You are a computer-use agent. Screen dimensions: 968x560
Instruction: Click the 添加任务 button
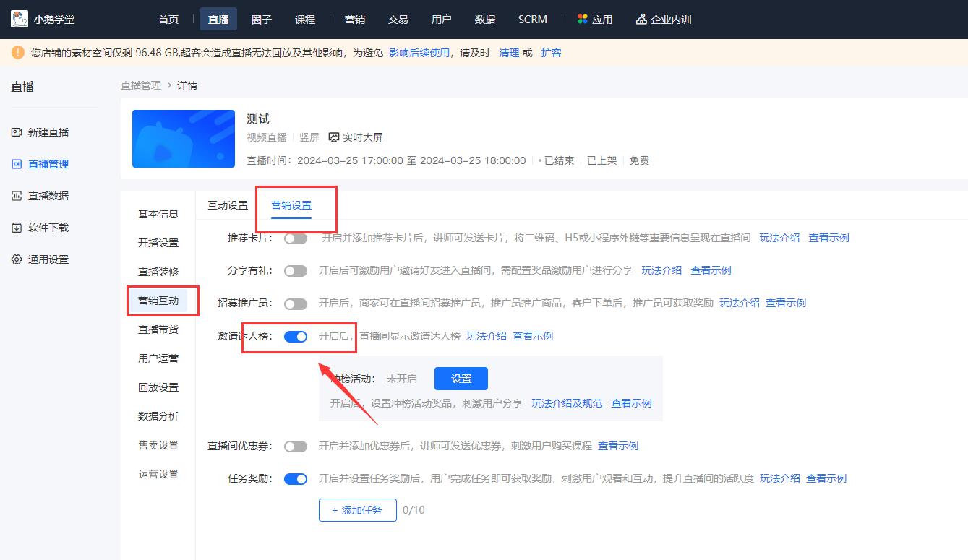coord(357,509)
